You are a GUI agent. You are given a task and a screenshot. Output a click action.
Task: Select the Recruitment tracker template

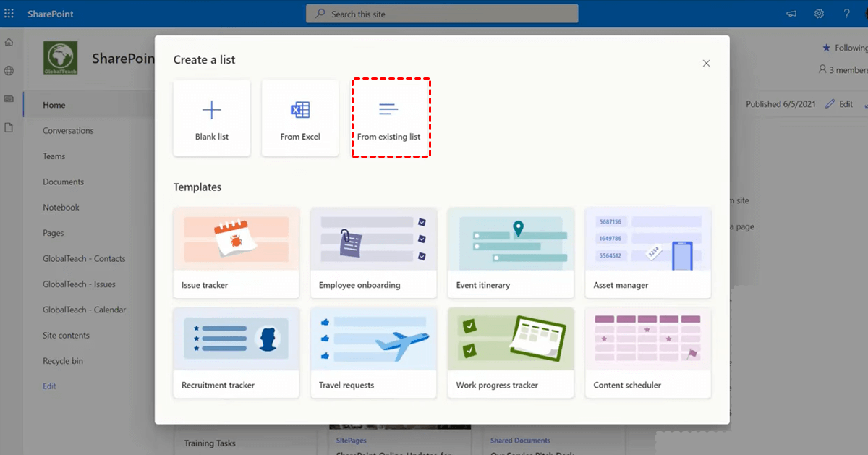[237, 352]
